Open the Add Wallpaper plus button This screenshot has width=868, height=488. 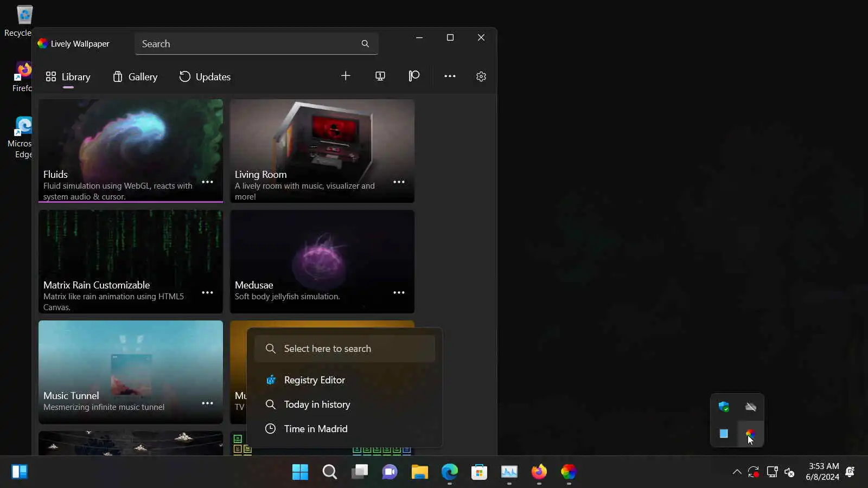click(x=346, y=76)
